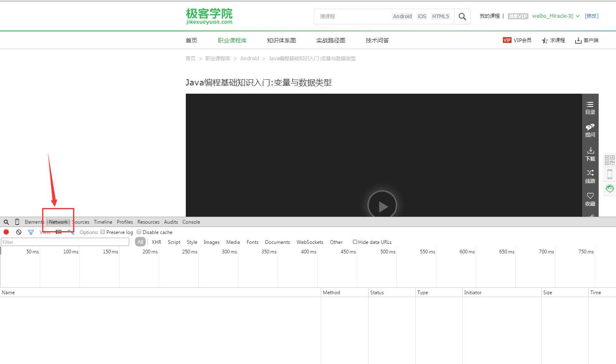Click the QR code icon on right edge
The width and height of the screenshot is (616, 364).
[610, 160]
